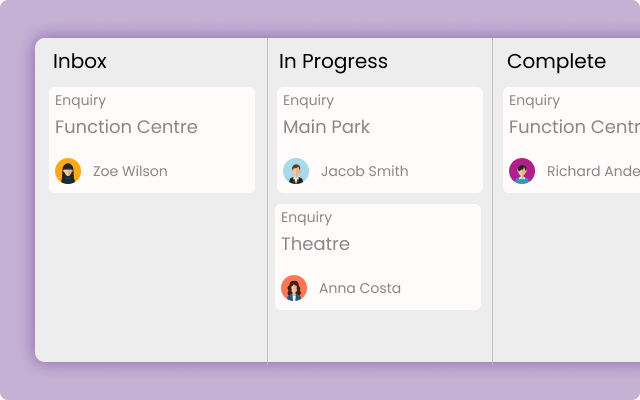Click Enquiry label on Theatre card
Viewport: 640px width, 400px height.
coord(306,217)
